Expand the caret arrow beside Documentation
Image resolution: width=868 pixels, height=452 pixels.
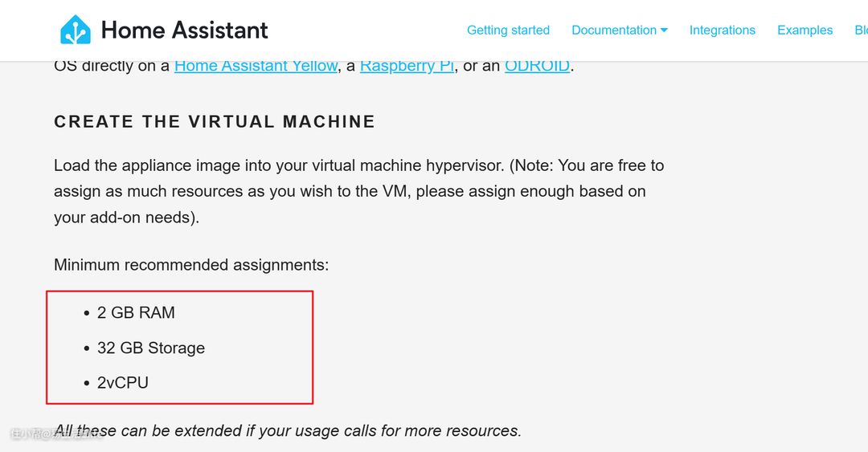tap(664, 31)
